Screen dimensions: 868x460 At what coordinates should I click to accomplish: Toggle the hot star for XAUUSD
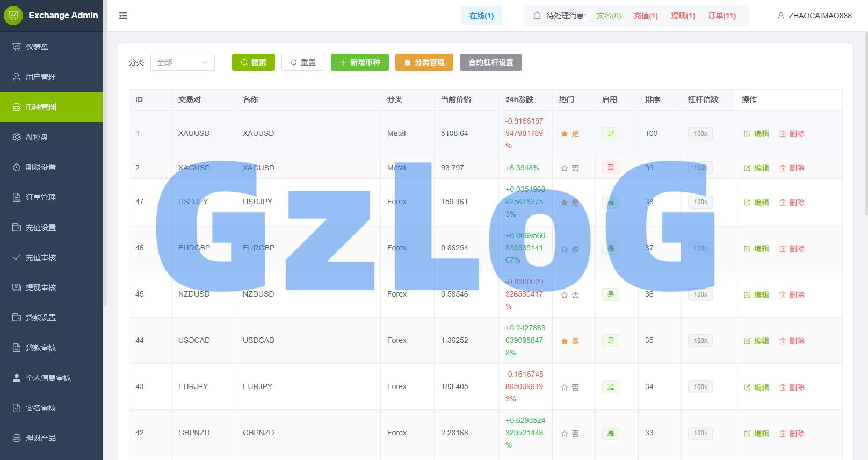pyautogui.click(x=565, y=134)
